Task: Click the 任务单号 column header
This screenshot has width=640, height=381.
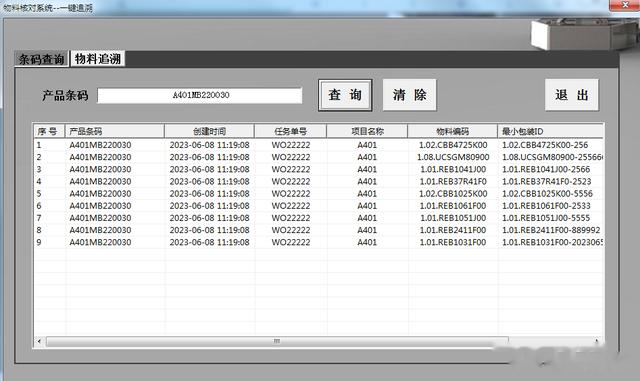Action: 291,131
